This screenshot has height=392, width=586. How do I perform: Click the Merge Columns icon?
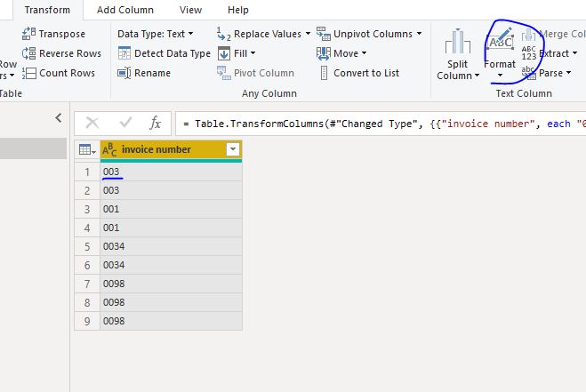529,36
